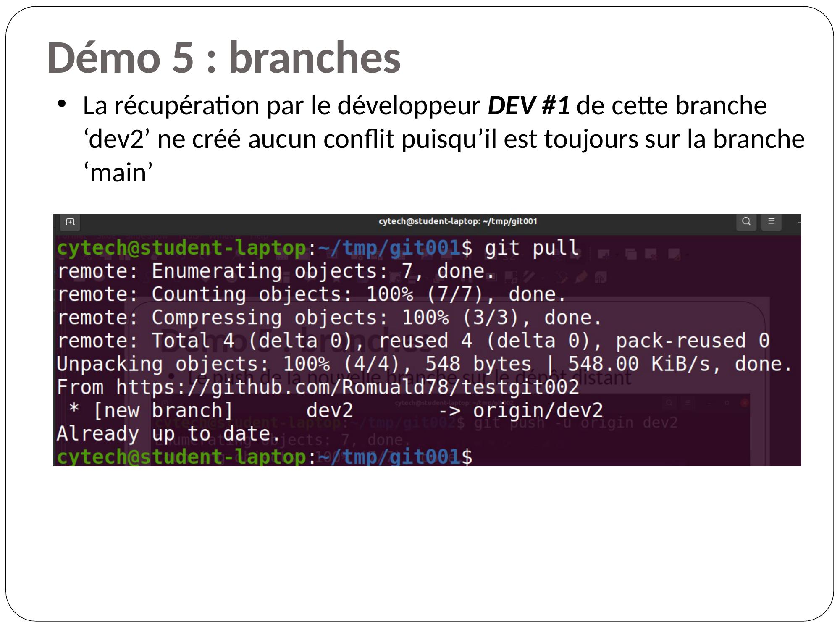The width and height of the screenshot is (840, 630).
Task: Click 'origin/dev2' in terminal output
Action: pos(538,410)
